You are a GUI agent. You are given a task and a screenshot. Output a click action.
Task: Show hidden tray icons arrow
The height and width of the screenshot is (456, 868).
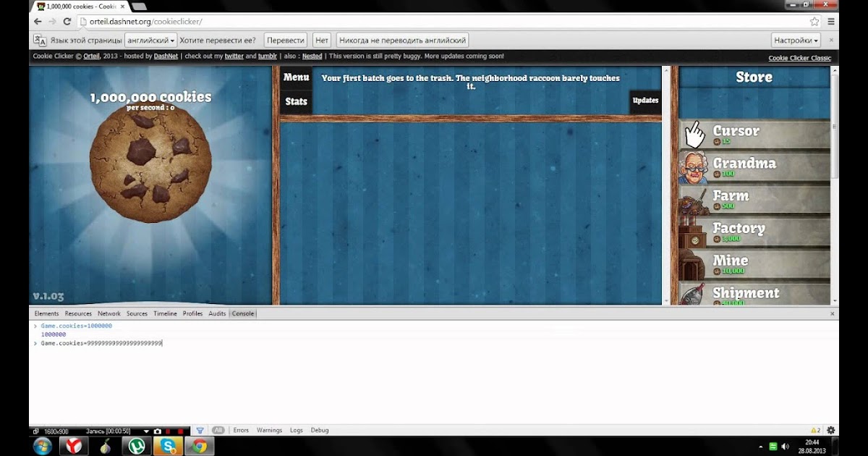tap(762, 447)
